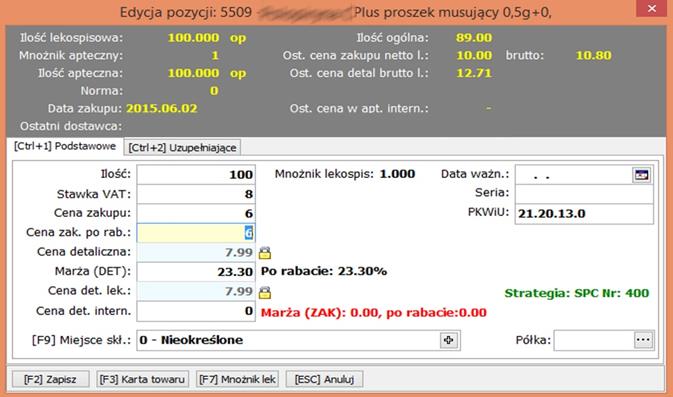Viewport: 673px width, 397px height.
Task: Click the red Marża (ZAK) text
Action: pyautogui.click(x=374, y=312)
